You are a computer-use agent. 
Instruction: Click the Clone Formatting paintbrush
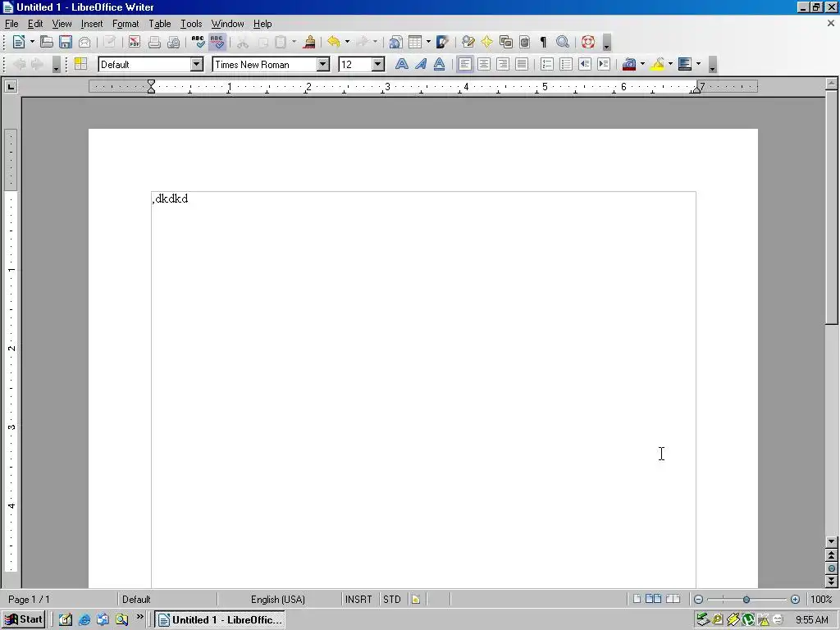click(309, 42)
